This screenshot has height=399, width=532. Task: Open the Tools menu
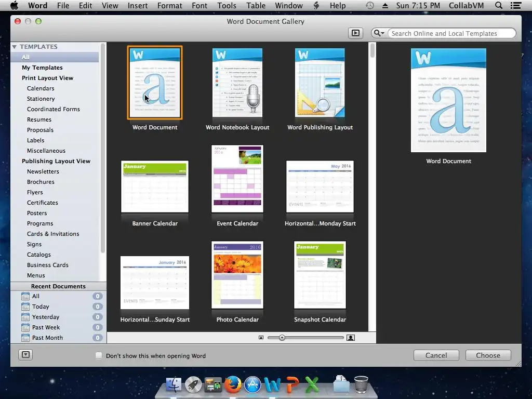(227, 5)
